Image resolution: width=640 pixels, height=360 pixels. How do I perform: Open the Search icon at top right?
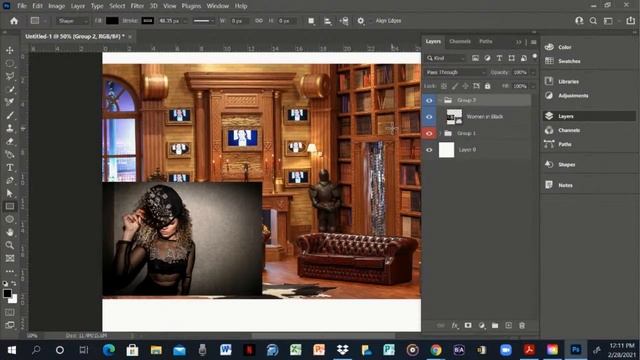(593, 21)
